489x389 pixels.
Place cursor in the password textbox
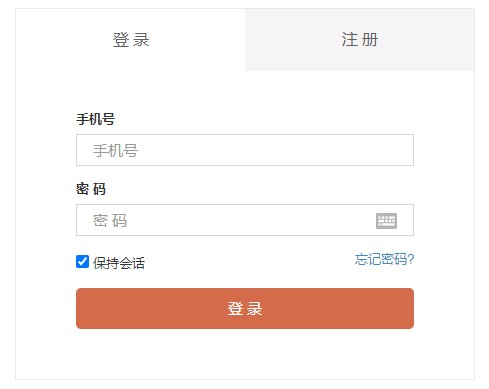click(245, 220)
